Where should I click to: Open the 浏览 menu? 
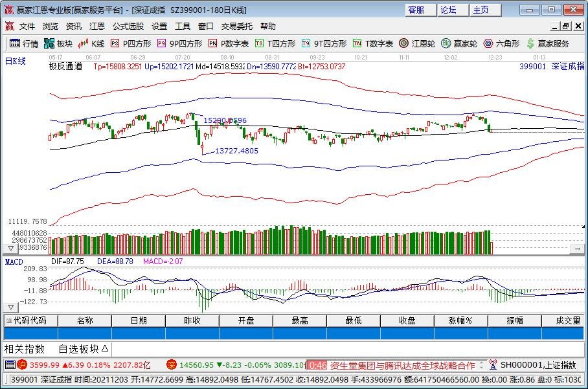coord(51,27)
